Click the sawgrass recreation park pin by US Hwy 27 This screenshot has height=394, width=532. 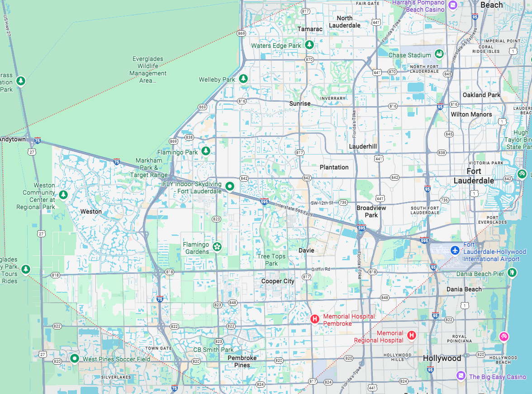coord(21,81)
